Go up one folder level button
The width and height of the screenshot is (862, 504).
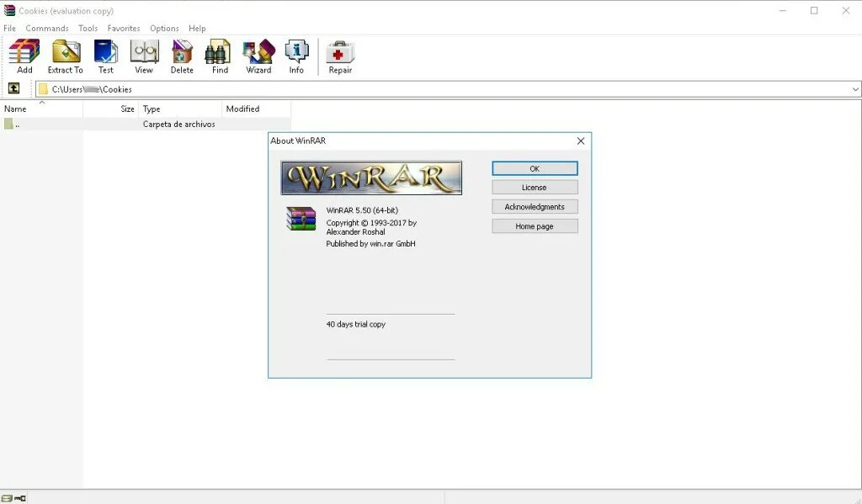coord(13,88)
